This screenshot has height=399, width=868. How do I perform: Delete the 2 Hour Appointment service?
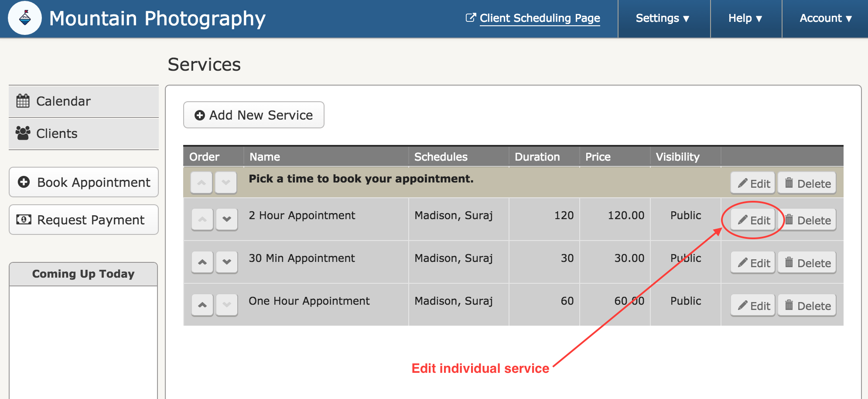[x=807, y=220]
